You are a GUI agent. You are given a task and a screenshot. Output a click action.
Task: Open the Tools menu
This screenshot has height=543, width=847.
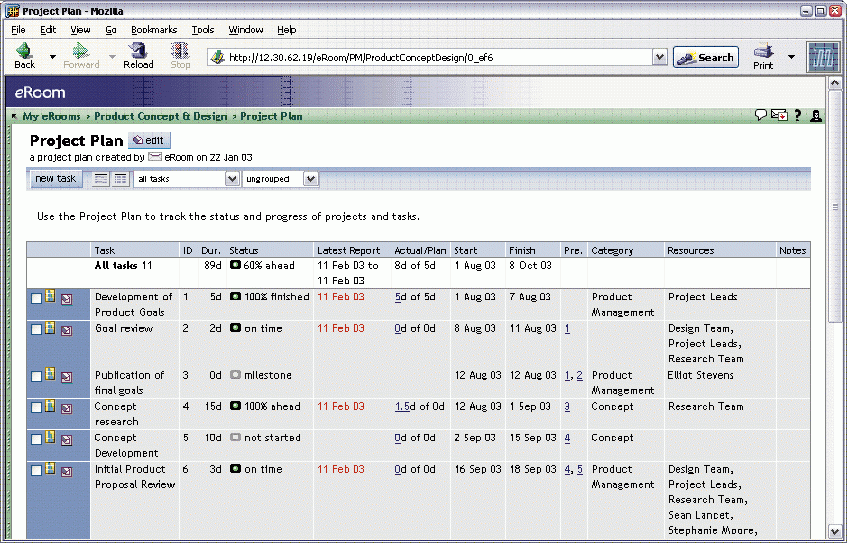(203, 30)
